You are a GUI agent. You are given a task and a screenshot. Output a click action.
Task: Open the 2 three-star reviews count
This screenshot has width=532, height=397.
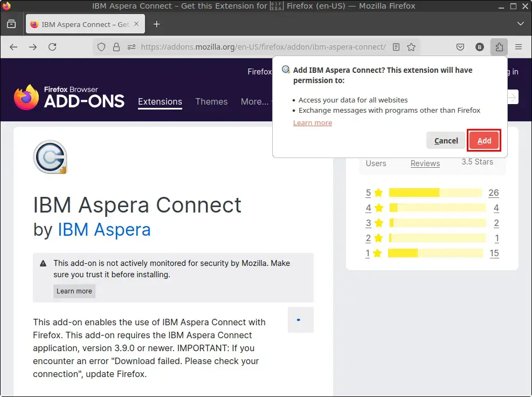click(496, 223)
